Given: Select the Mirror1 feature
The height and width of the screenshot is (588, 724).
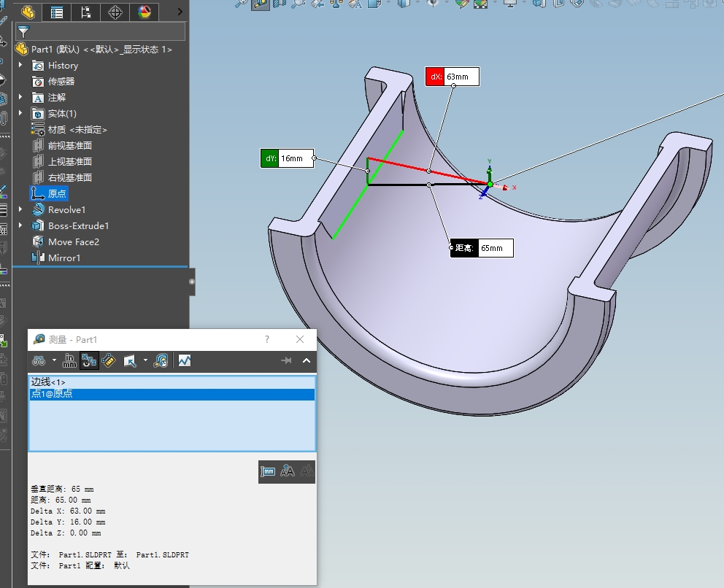Looking at the screenshot, I should tap(55, 258).
